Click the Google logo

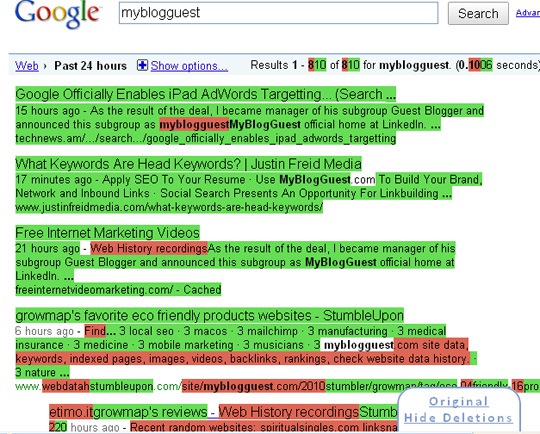pos(58,14)
